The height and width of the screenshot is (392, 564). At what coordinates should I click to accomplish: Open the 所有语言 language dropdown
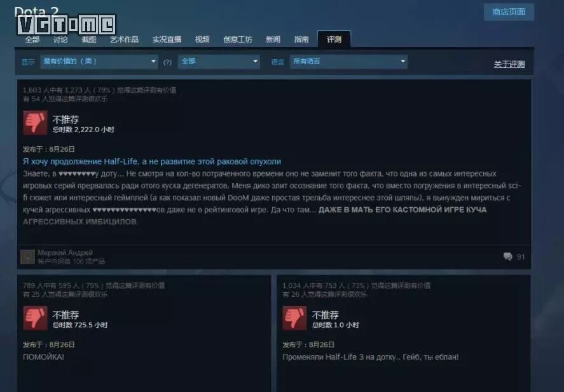pyautogui.click(x=348, y=62)
